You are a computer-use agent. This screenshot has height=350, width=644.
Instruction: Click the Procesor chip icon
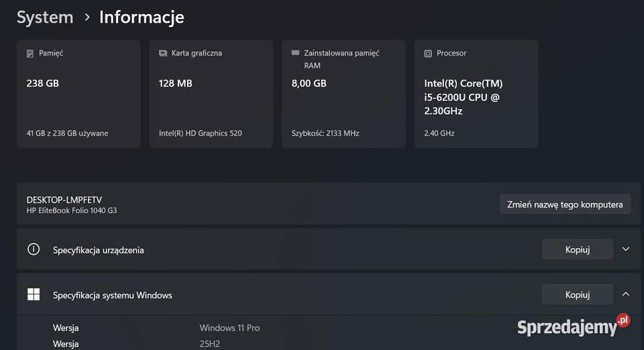click(428, 54)
